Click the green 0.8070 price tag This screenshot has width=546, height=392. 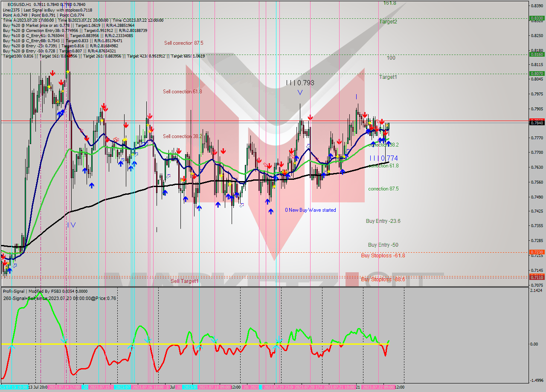point(537,74)
